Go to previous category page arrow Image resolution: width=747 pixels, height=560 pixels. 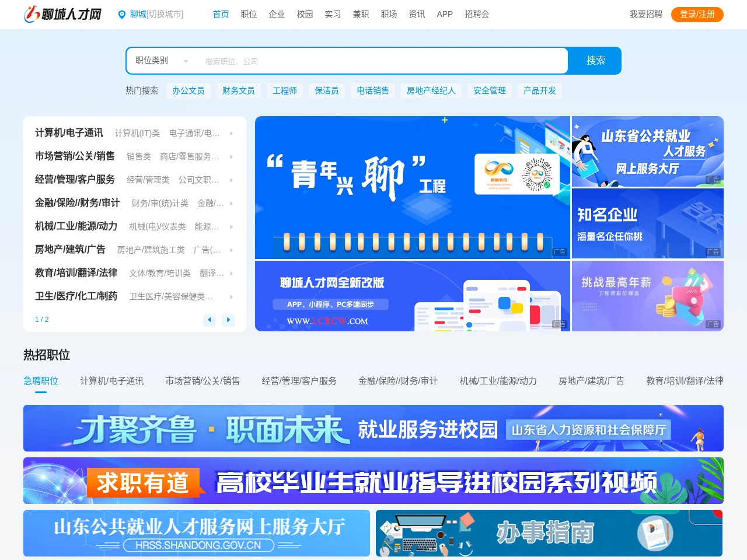pyautogui.click(x=210, y=320)
